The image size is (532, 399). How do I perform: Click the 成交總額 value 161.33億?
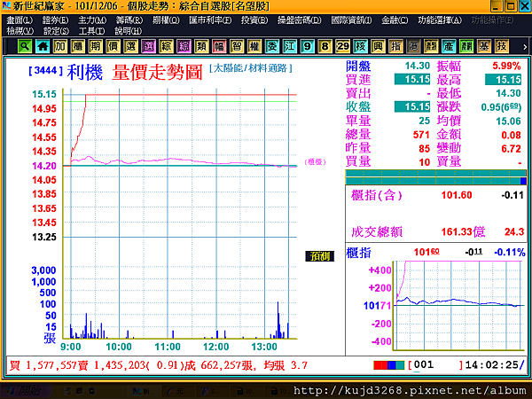(x=463, y=232)
